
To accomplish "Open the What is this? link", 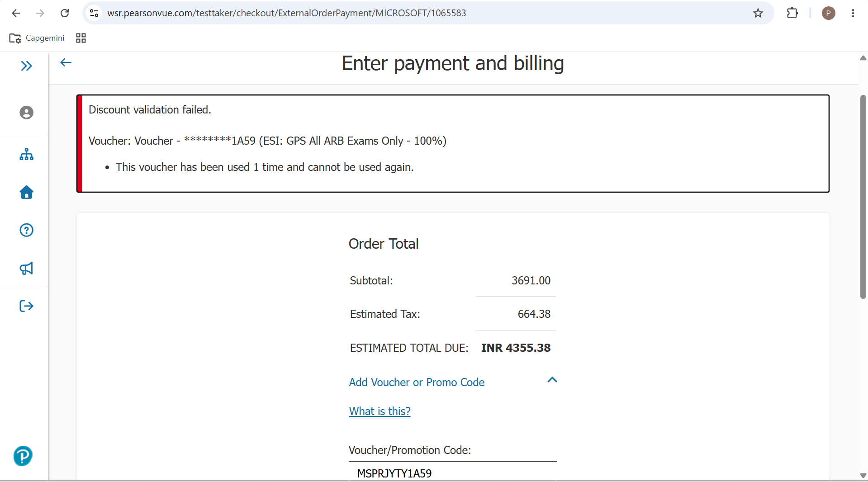I will point(380,411).
